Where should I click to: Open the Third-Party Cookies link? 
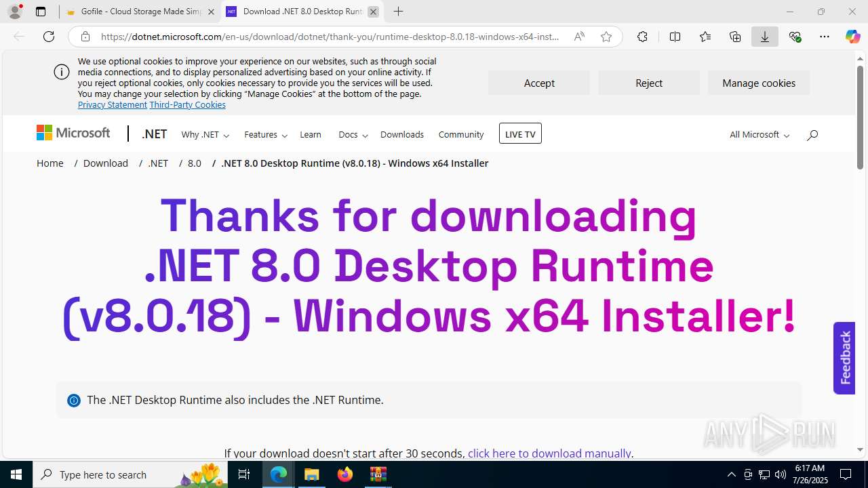point(188,104)
